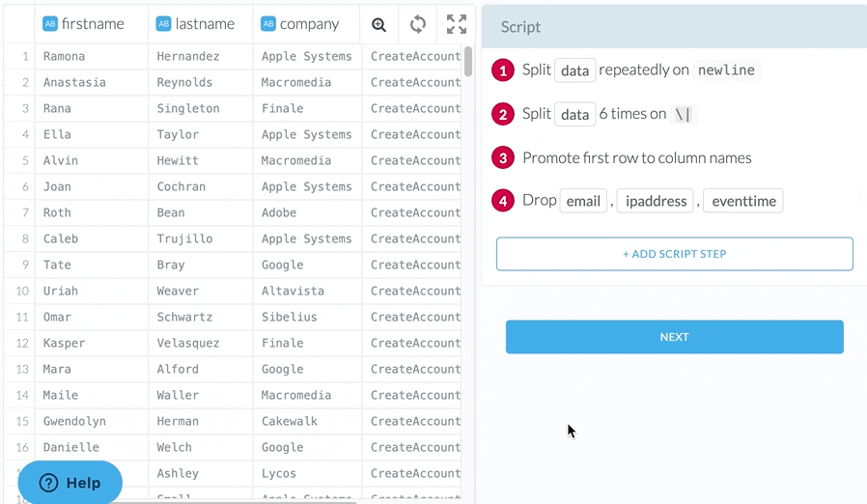
Task: Click the refresh data icon
Action: tap(418, 24)
